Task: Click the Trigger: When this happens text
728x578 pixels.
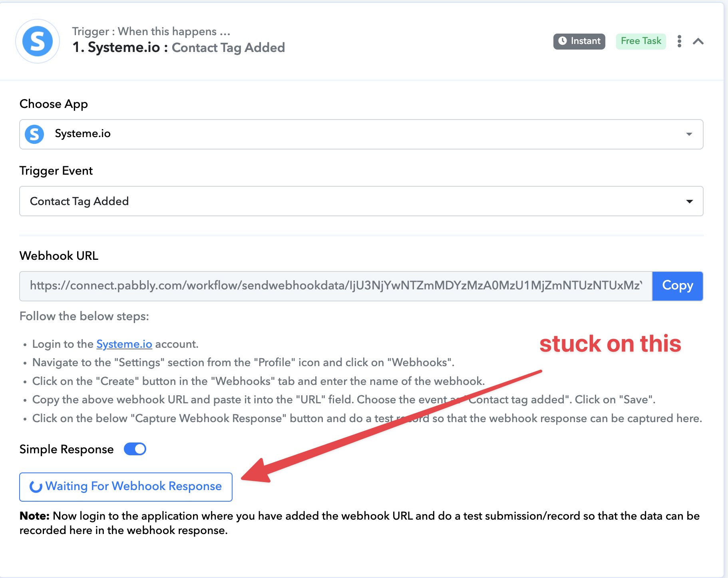Action: click(151, 31)
